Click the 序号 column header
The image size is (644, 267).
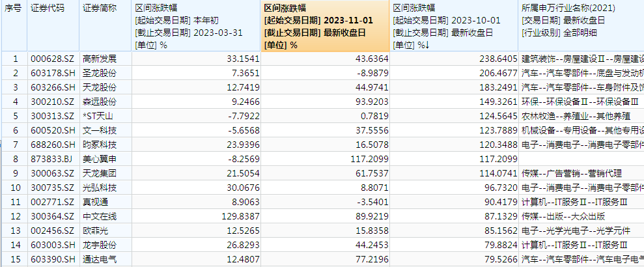[13, 8]
